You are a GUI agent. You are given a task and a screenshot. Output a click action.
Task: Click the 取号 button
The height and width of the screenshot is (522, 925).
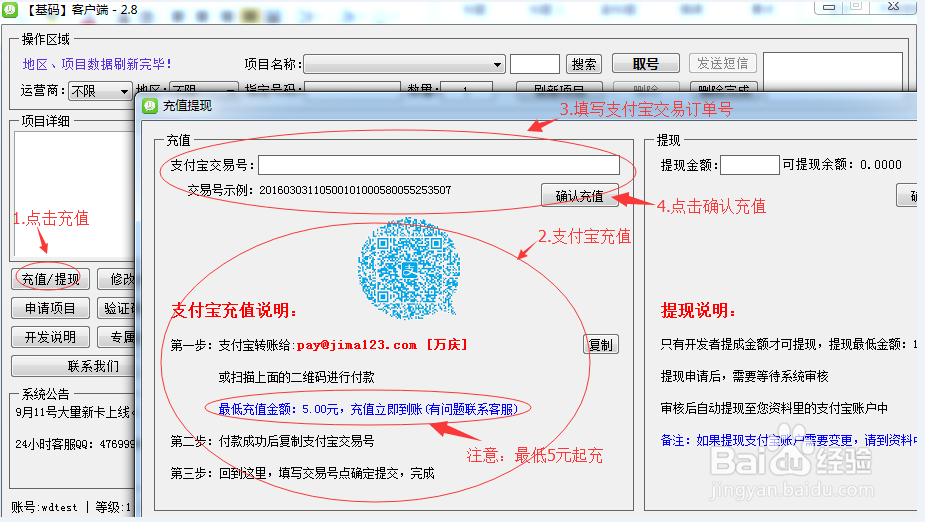645,64
